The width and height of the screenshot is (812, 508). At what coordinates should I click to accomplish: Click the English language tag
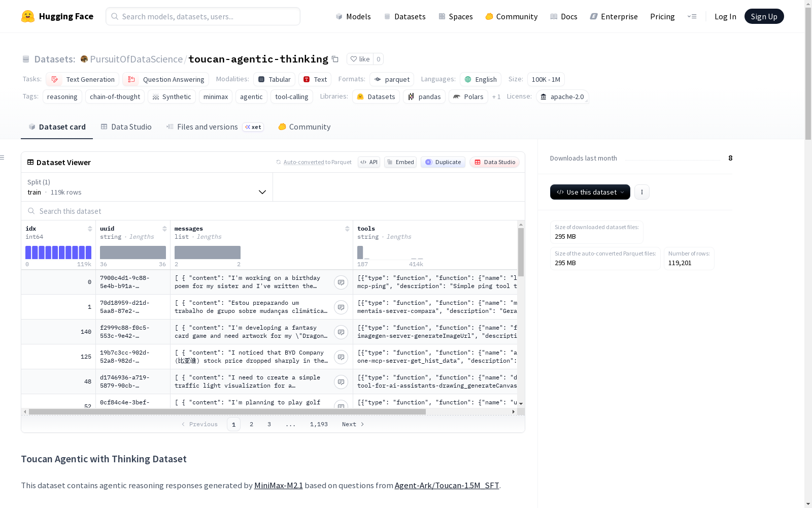pyautogui.click(x=481, y=79)
